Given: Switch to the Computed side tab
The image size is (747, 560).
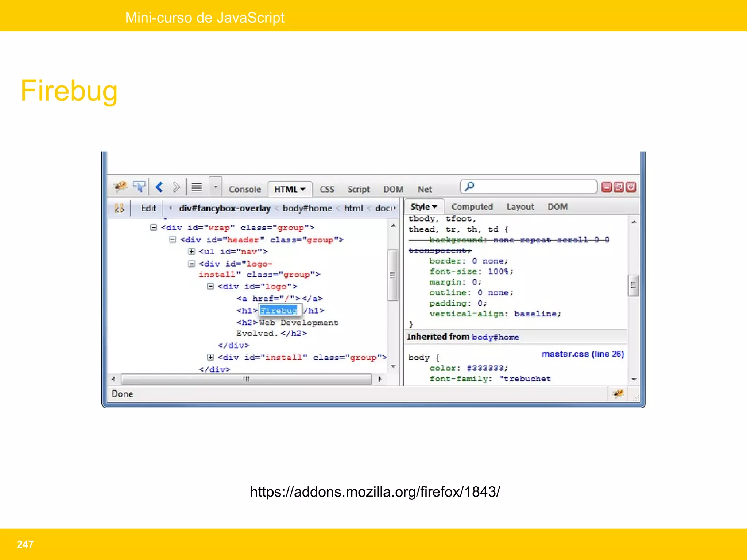Looking at the screenshot, I should coord(472,207).
